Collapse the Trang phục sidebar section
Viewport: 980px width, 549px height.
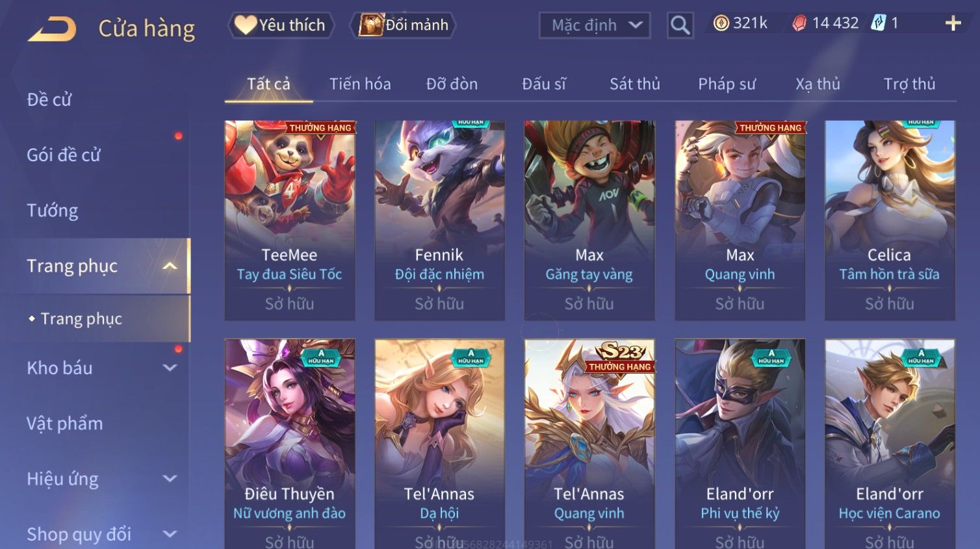click(170, 266)
